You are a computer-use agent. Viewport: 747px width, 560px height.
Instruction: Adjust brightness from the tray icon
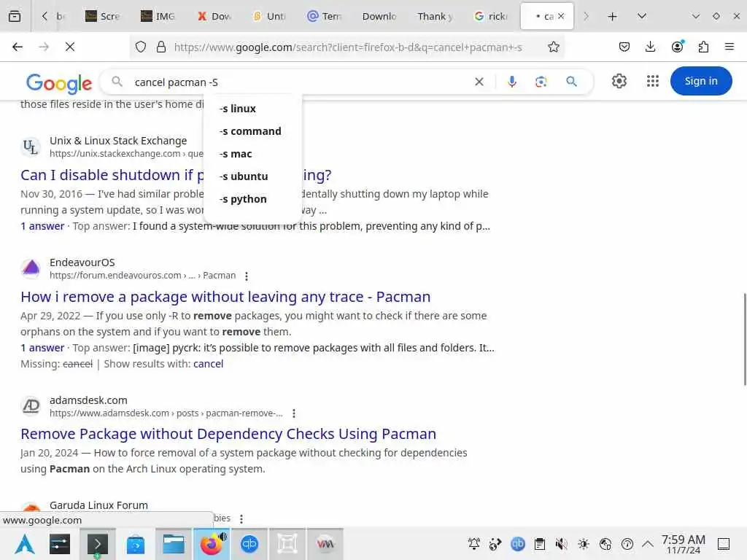click(x=584, y=544)
